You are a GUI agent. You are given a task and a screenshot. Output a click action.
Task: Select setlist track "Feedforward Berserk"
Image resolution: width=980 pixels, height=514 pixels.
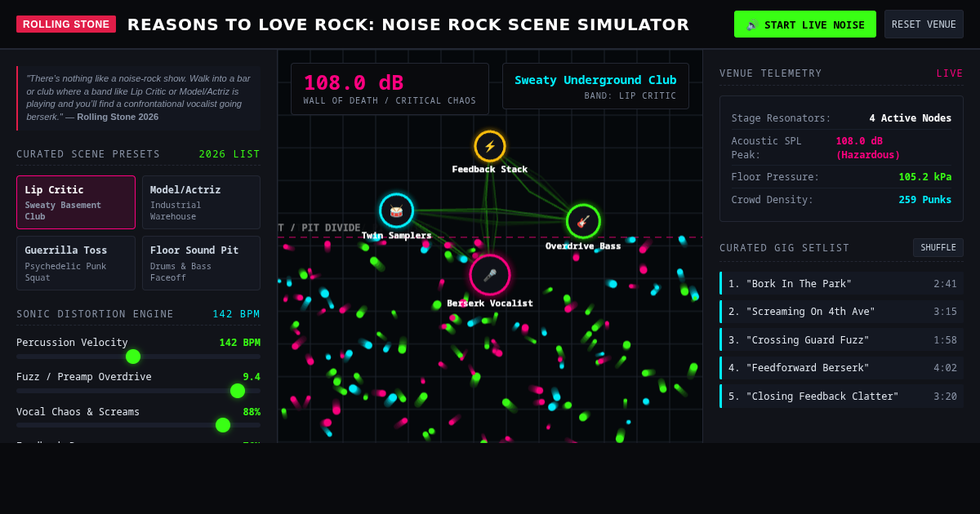tap(841, 368)
